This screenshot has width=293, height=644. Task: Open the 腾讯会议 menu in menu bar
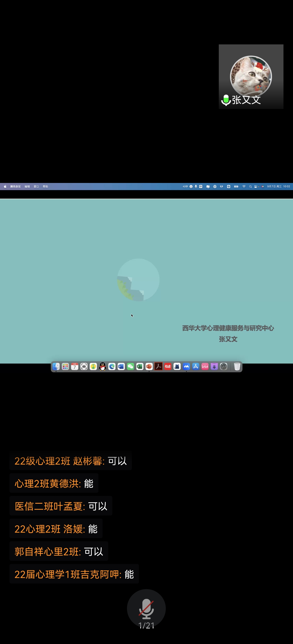15,187
